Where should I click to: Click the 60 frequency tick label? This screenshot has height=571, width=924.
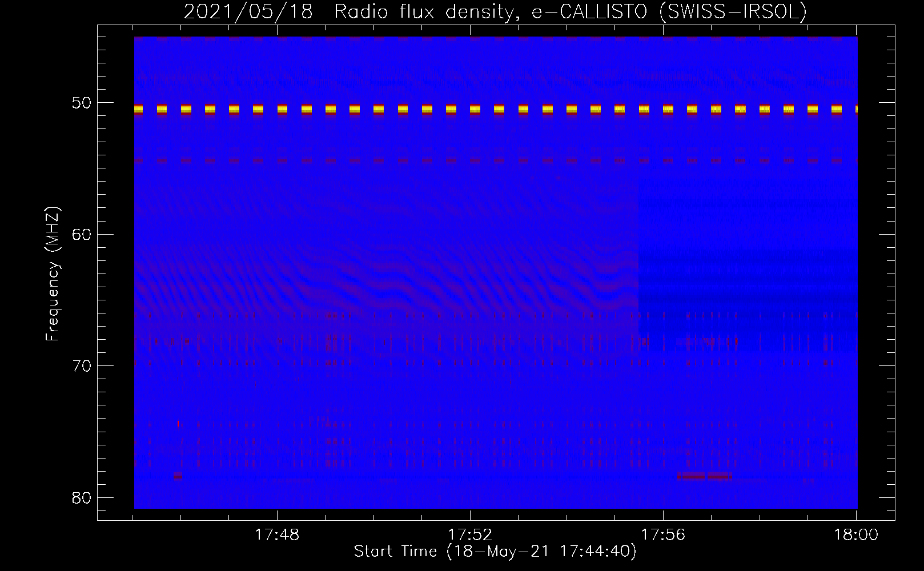pos(82,234)
